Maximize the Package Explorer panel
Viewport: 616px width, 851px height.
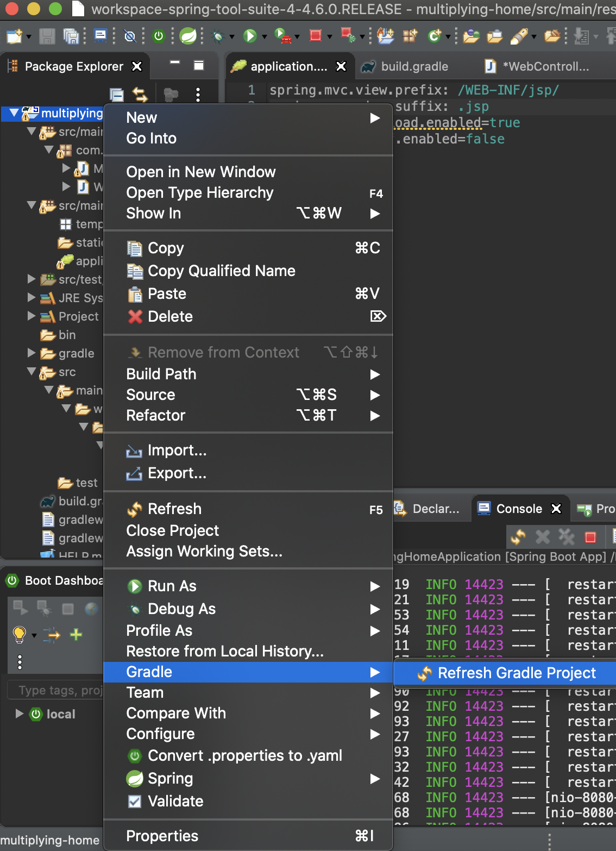click(x=199, y=65)
